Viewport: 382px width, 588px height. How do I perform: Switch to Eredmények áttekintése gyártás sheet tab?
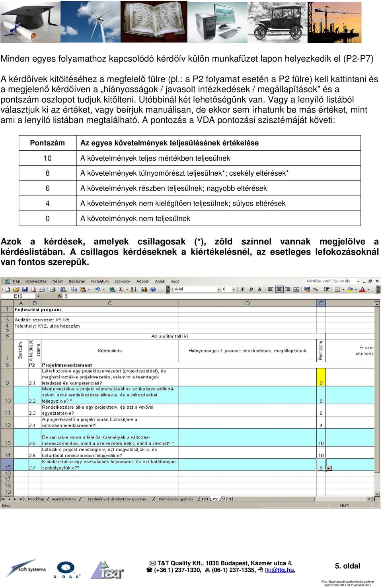pyautogui.click(x=117, y=499)
